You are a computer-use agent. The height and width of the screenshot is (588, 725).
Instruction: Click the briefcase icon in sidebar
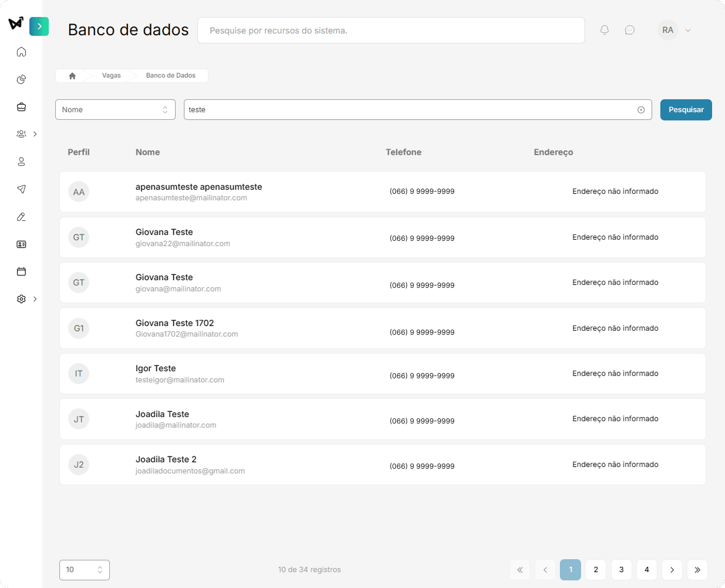(x=22, y=107)
